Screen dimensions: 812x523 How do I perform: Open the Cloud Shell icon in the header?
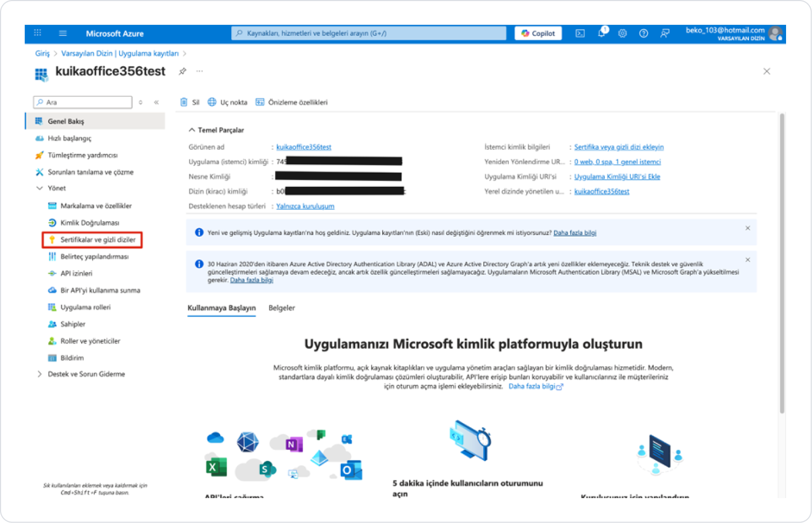pyautogui.click(x=580, y=33)
